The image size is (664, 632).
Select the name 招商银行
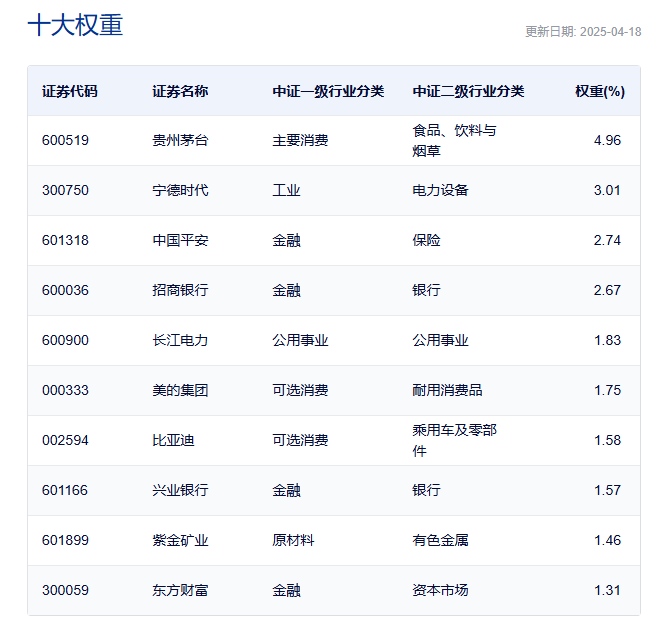180,290
